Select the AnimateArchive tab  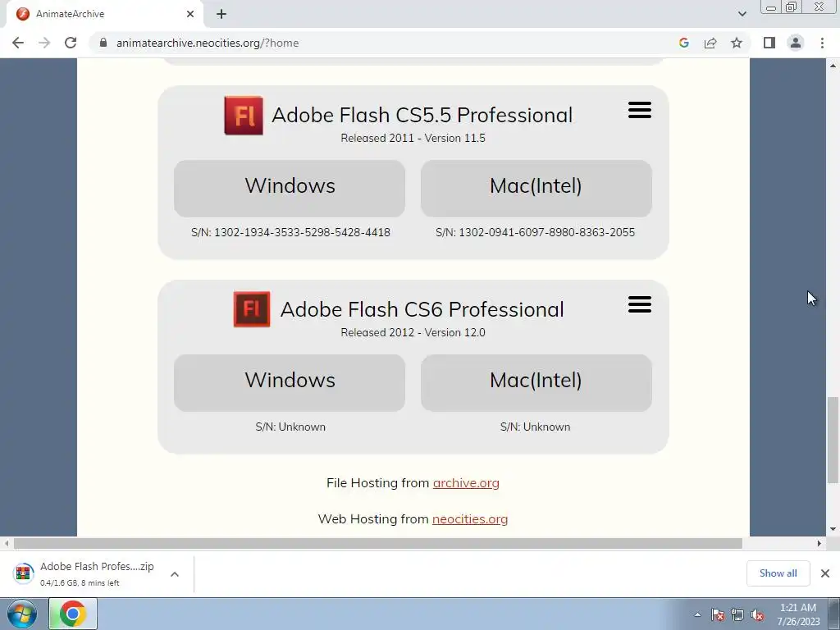104,14
